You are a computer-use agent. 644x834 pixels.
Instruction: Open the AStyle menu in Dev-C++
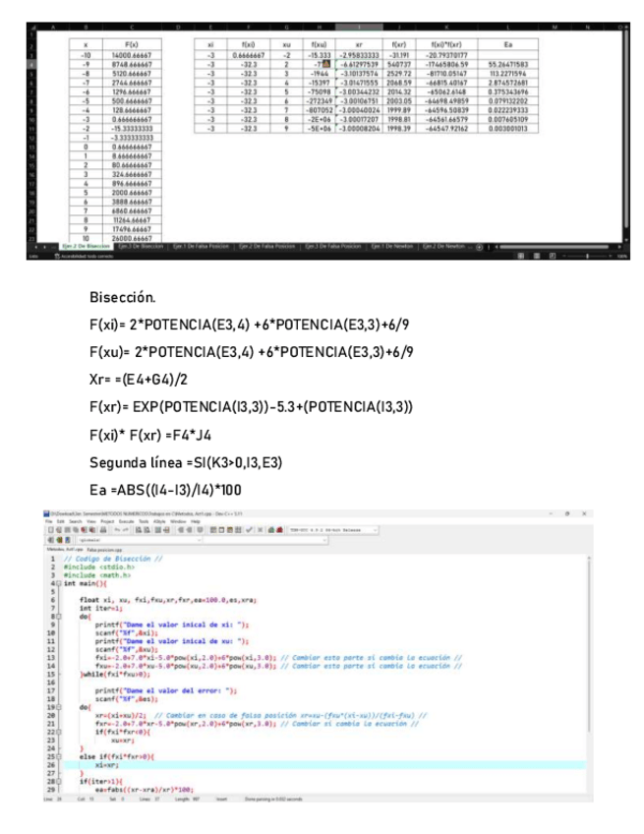click(x=159, y=522)
